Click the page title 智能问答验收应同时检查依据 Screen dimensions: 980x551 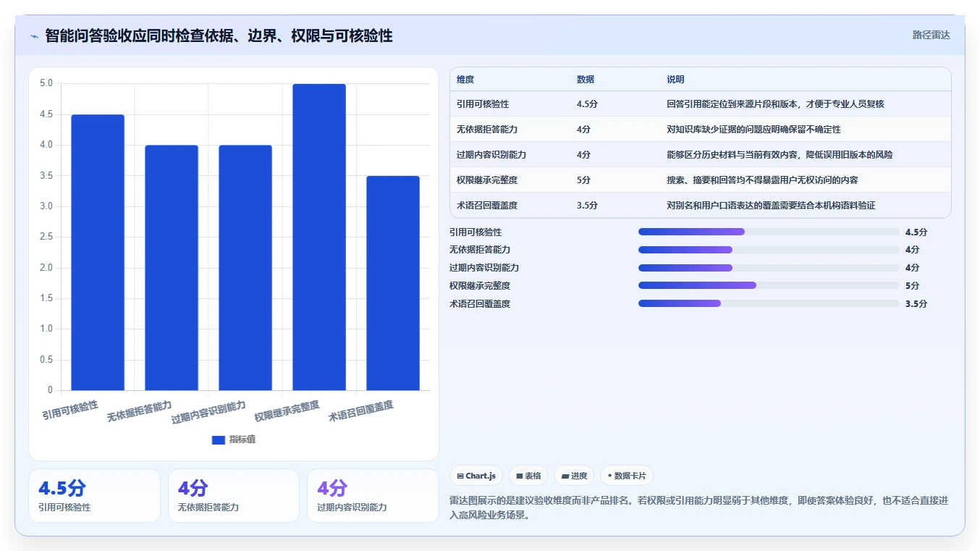pyautogui.click(x=219, y=35)
